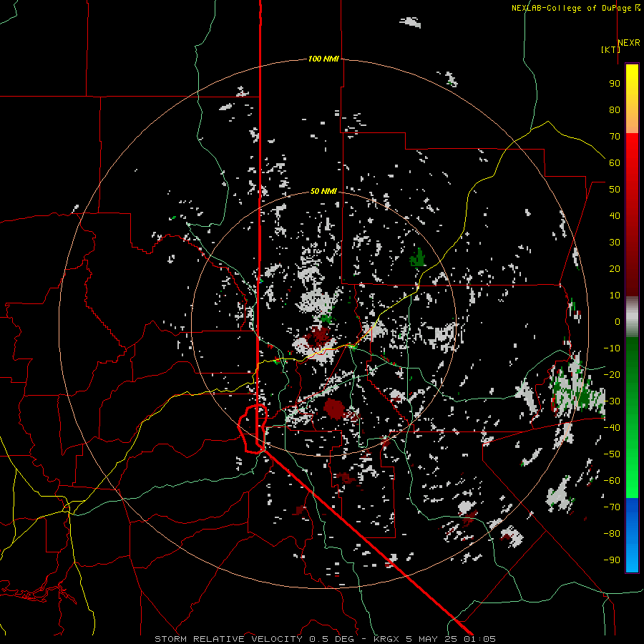The width and height of the screenshot is (644, 644).
Task: Click the [KT] units label
Action: coord(611,49)
